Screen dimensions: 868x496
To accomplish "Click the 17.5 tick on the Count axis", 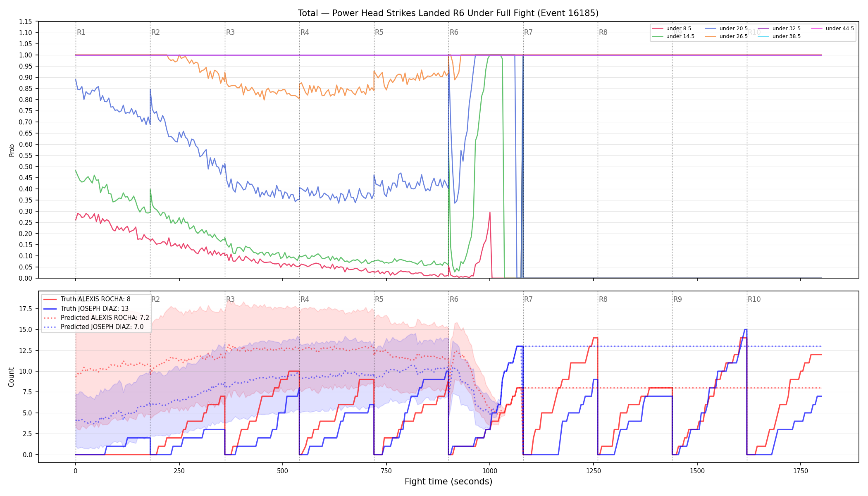I will point(26,309).
